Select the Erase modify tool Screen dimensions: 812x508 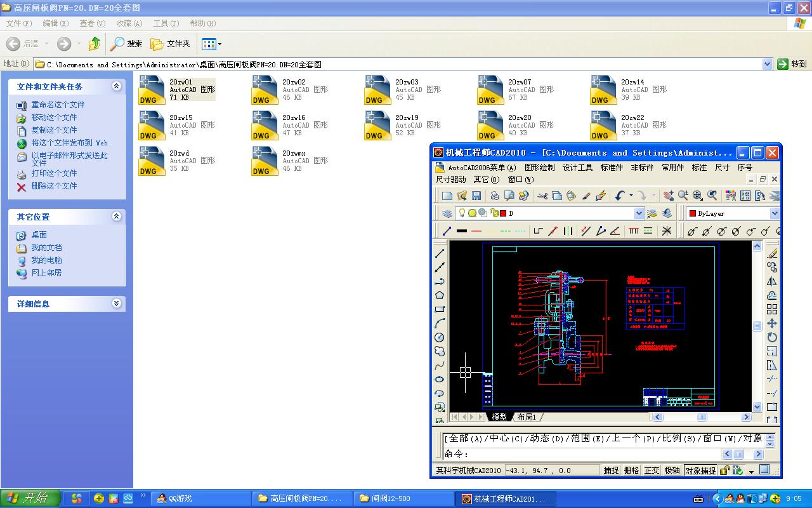772,253
